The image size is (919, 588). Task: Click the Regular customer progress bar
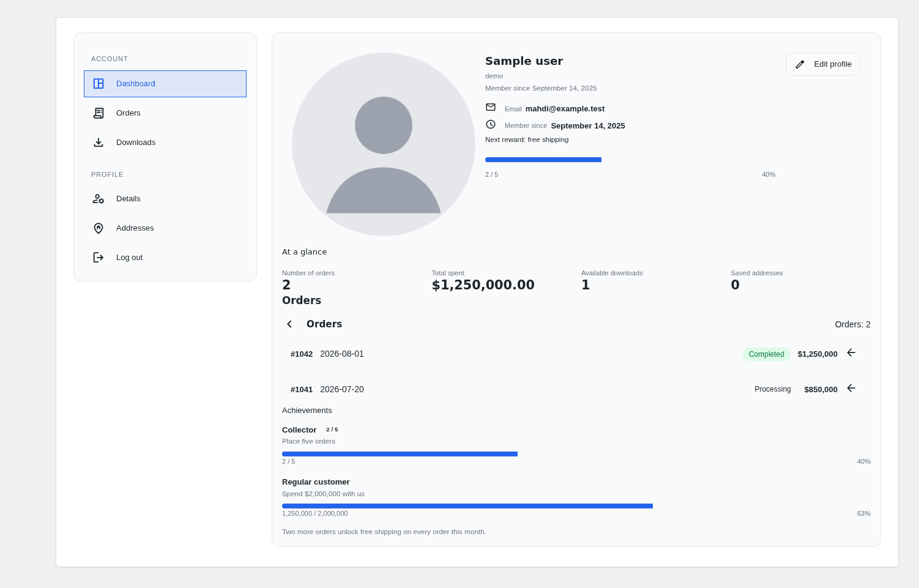[576, 506]
